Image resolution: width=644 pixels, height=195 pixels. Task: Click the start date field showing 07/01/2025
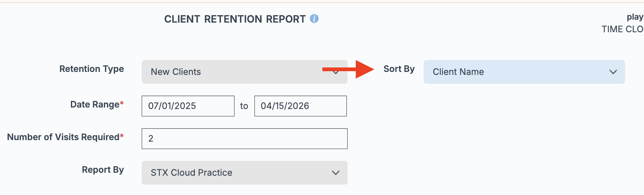(x=188, y=106)
